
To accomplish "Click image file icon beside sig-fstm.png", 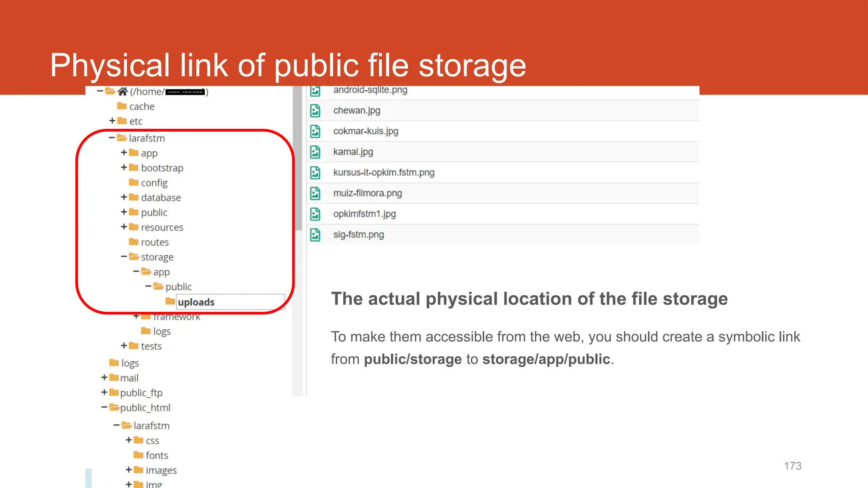I will coord(315,235).
